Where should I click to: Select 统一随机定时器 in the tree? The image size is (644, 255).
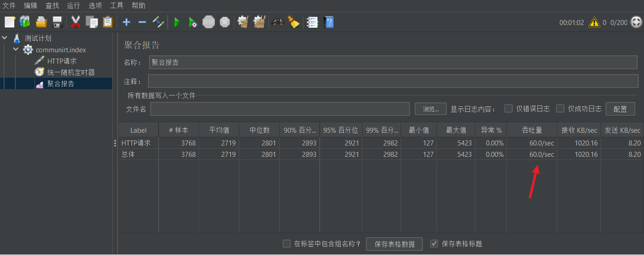pos(71,72)
